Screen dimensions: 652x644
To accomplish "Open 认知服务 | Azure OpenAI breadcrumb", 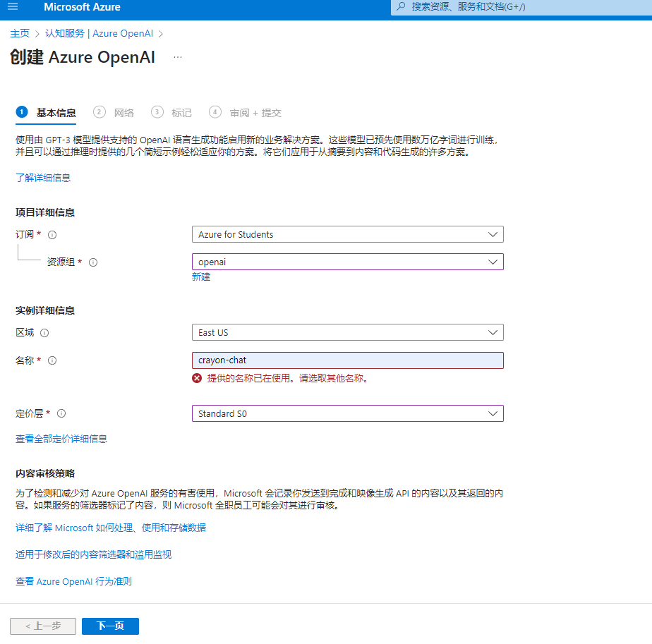I will [x=99, y=33].
